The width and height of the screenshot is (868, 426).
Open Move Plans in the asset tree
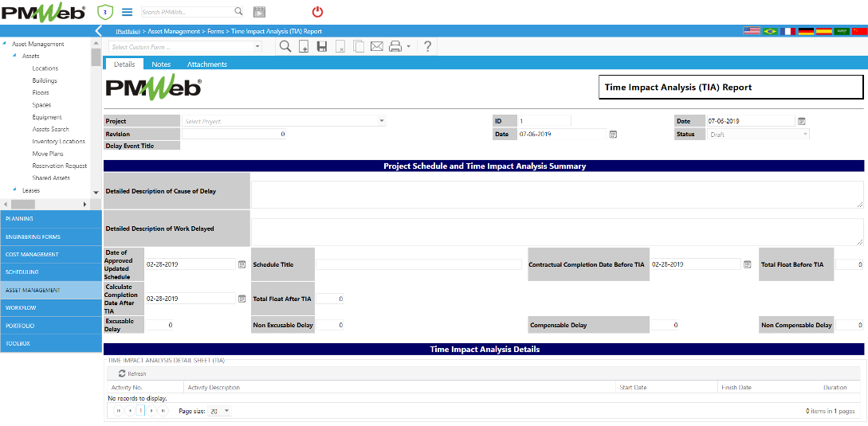pyautogui.click(x=48, y=153)
